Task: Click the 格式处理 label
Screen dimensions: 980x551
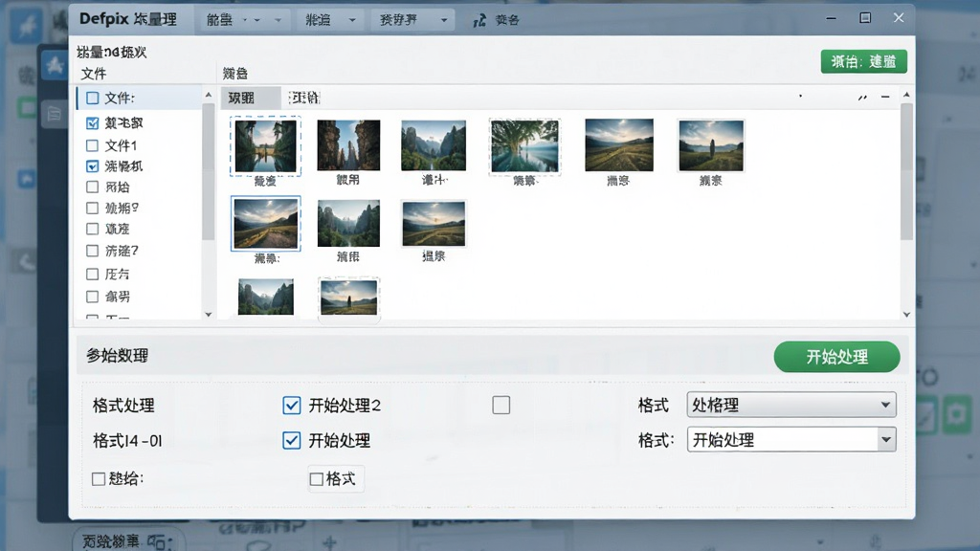Action: [123, 406]
